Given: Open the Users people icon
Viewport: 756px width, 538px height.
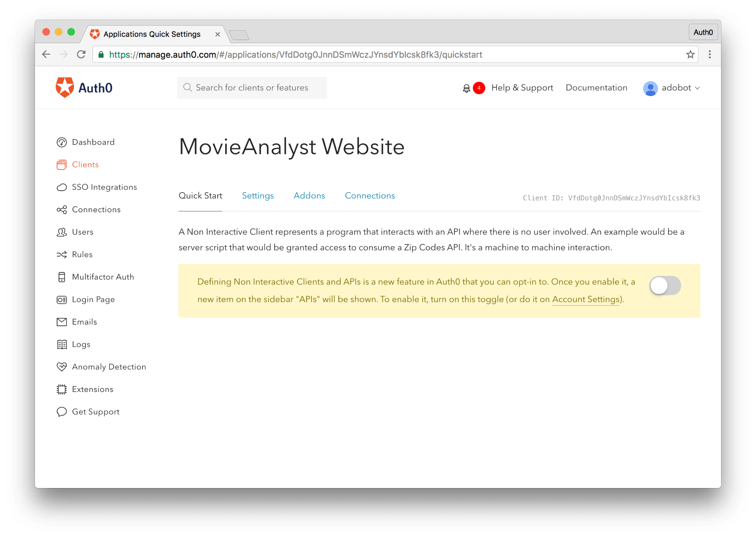Looking at the screenshot, I should pos(62,232).
